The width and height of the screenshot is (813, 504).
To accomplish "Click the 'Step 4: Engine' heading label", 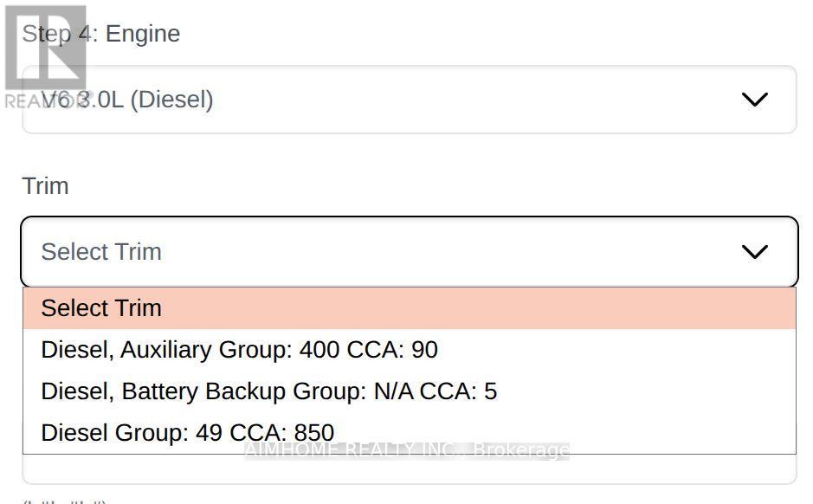I will tap(101, 34).
